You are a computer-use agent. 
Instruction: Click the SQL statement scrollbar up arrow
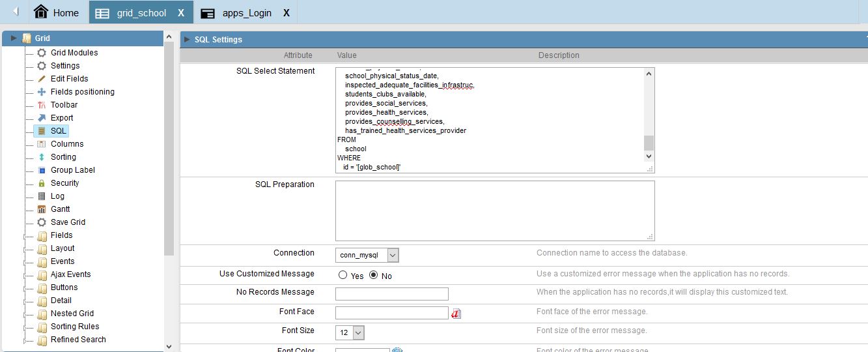[649, 74]
